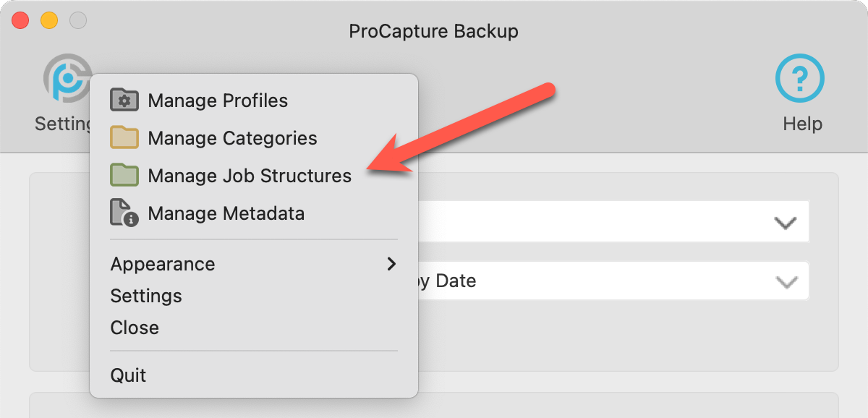
Task: Choose Manage Categories menu entry
Action: [232, 138]
